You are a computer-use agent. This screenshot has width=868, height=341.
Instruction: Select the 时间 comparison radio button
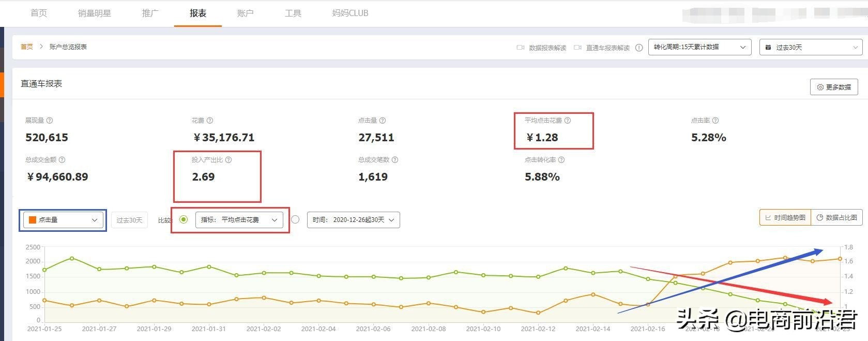click(295, 219)
